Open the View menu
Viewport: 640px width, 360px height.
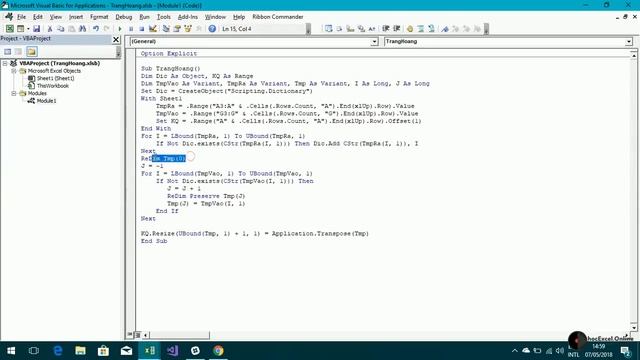(x=56, y=17)
